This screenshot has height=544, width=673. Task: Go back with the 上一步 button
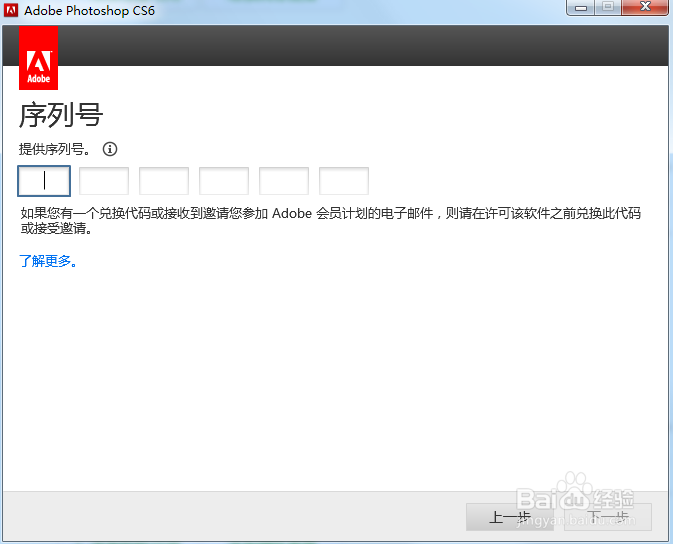click(x=510, y=517)
